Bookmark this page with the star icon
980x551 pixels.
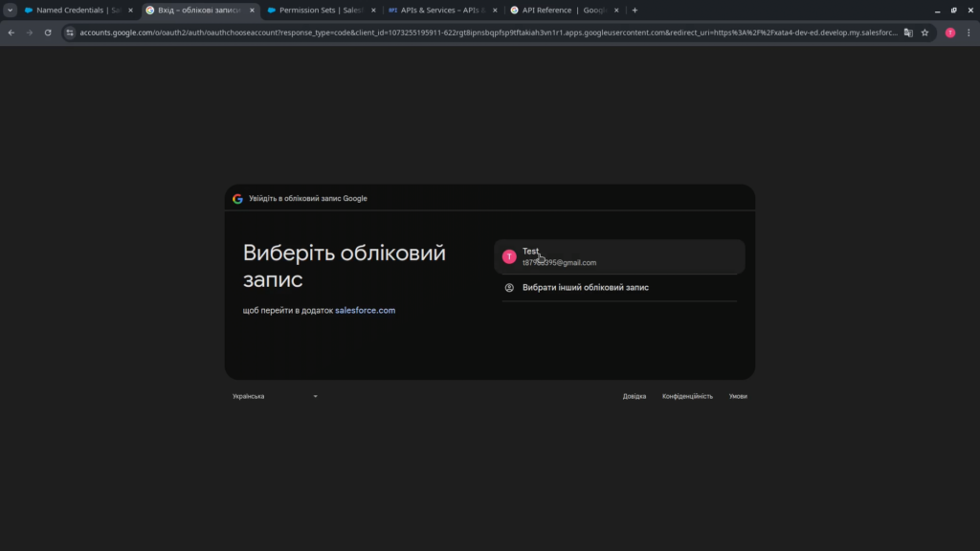click(x=925, y=33)
